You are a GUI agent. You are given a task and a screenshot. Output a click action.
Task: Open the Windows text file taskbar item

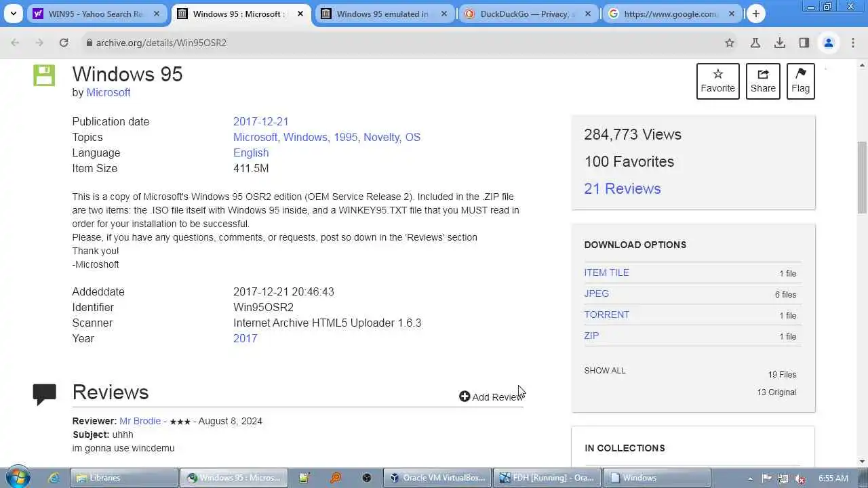(x=657, y=478)
